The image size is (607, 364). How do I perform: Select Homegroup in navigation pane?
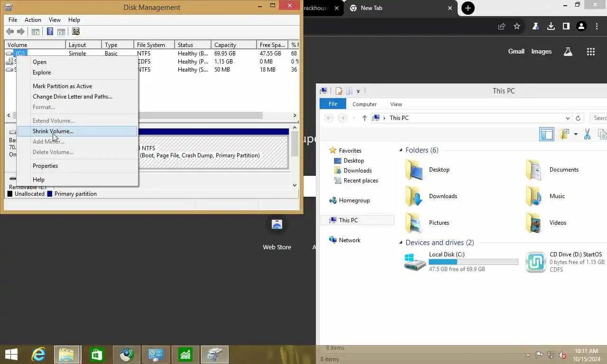(354, 200)
